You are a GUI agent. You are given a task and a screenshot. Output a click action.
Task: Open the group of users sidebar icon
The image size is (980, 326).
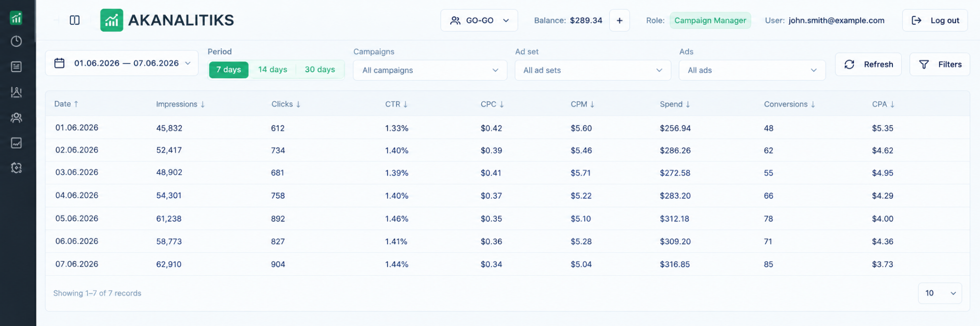click(x=16, y=118)
